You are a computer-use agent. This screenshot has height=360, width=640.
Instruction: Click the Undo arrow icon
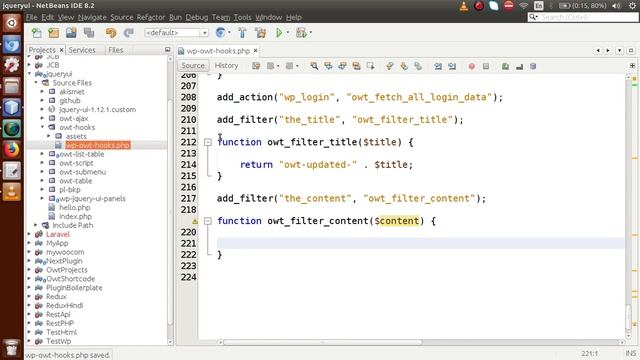click(111, 33)
